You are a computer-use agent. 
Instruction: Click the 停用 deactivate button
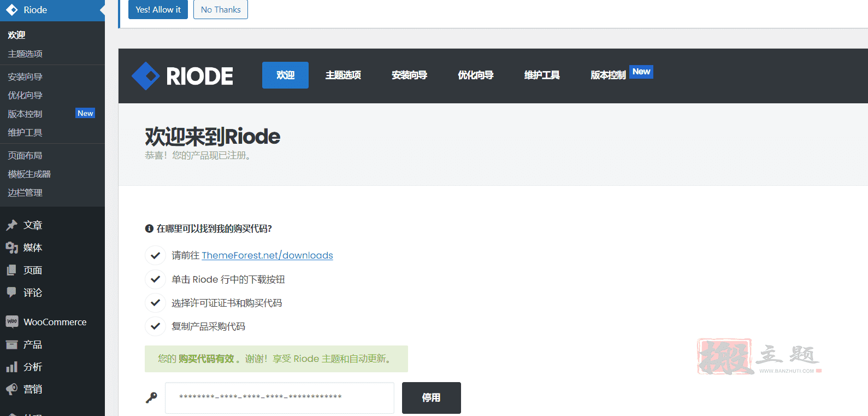click(x=432, y=398)
